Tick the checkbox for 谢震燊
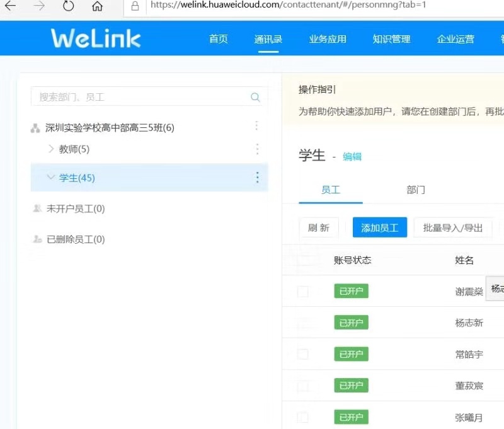504x429 pixels. point(303,292)
